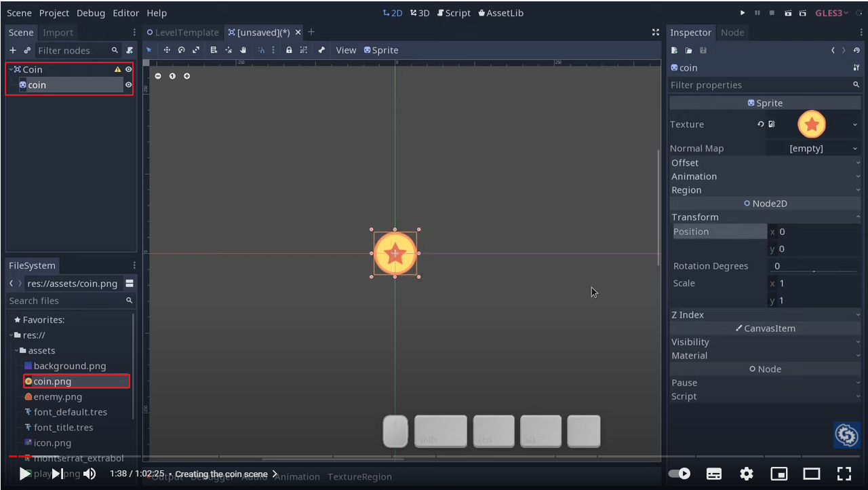
Task: Switch to the Import dock tab
Action: (x=58, y=33)
